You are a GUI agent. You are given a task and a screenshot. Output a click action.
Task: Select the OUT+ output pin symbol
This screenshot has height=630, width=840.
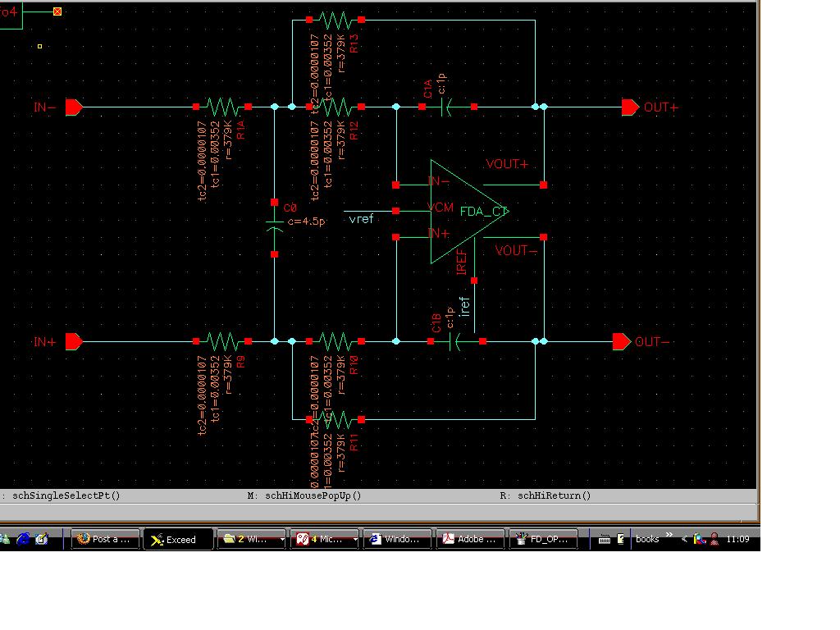click(631, 107)
